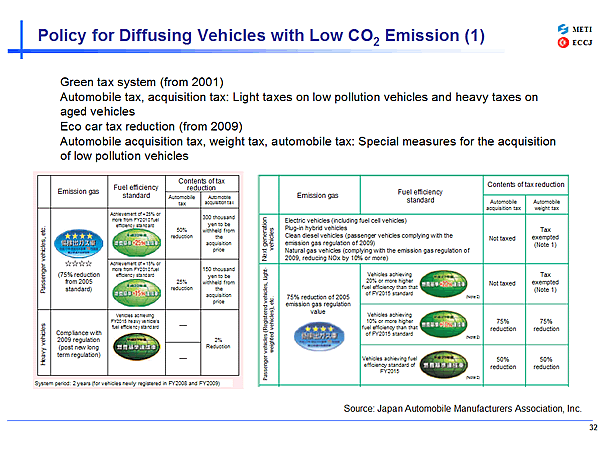The width and height of the screenshot is (600, 450).
Task: Click 'Automobile acquisition tax' header in right table
Action: click(504, 205)
